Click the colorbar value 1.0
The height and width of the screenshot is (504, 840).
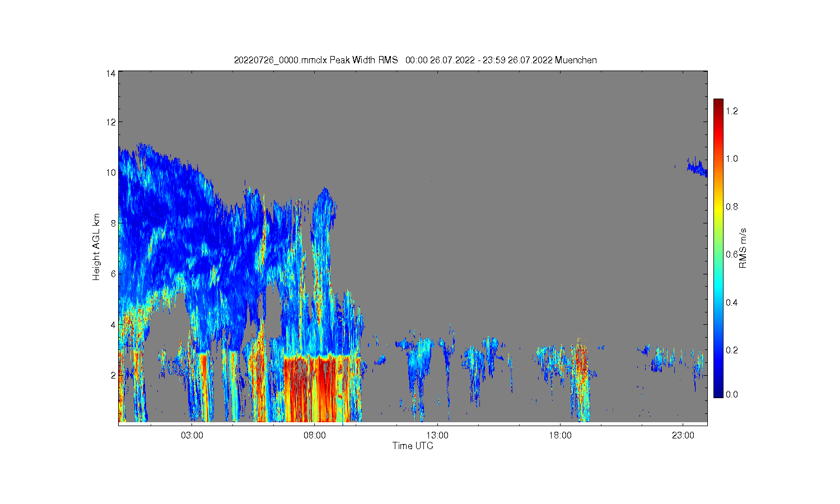point(732,158)
